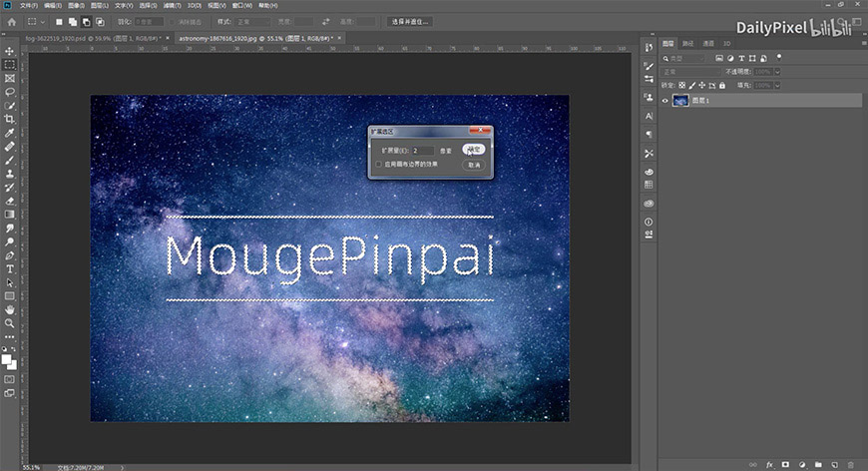Viewport: 868px width, 471px height.
Task: Select the Zoom tool
Action: click(x=9, y=323)
